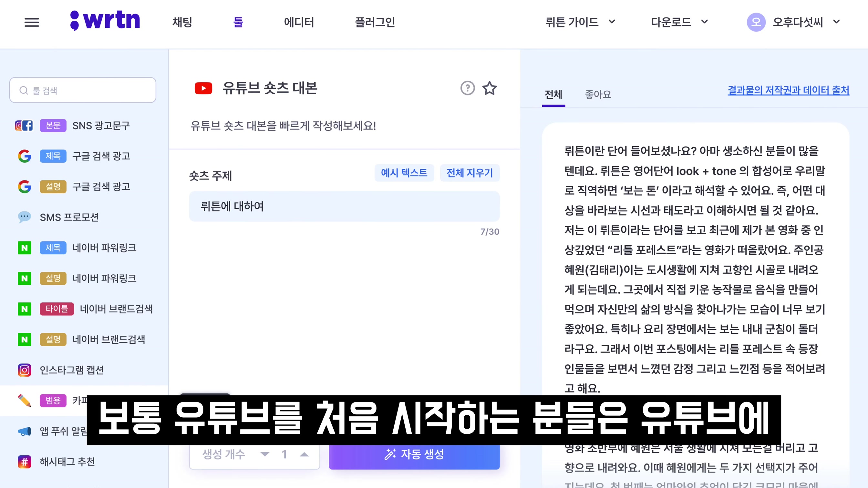Open SMS 프로모션 chat bubble icon
The width and height of the screenshot is (868, 488).
[24, 217]
